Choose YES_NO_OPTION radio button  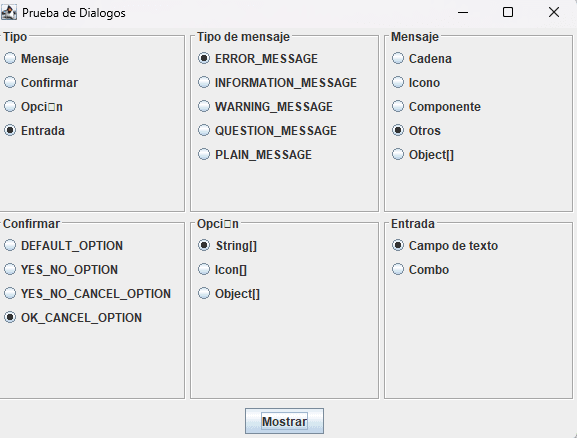tap(61, 269)
